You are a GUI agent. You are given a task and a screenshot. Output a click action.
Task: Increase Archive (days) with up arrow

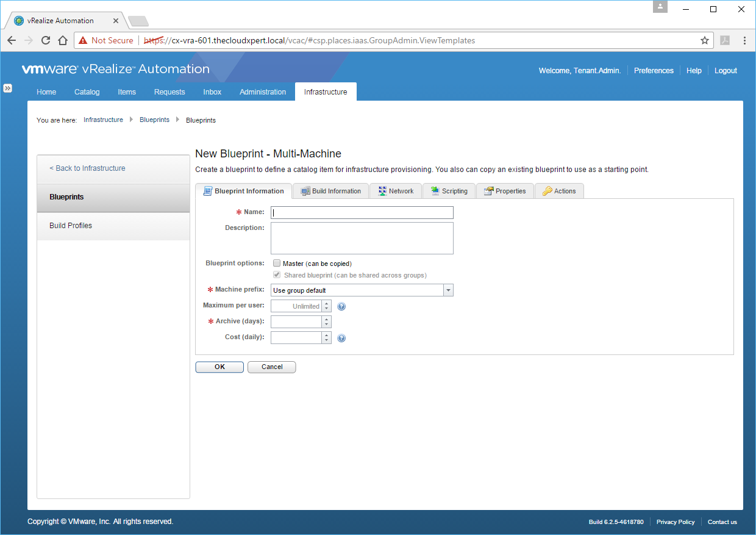326,318
